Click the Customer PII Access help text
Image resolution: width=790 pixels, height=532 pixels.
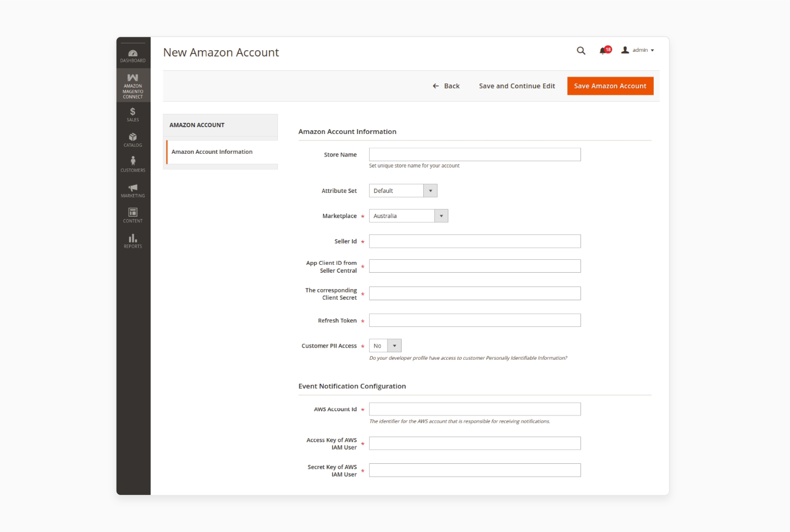tap(468, 358)
